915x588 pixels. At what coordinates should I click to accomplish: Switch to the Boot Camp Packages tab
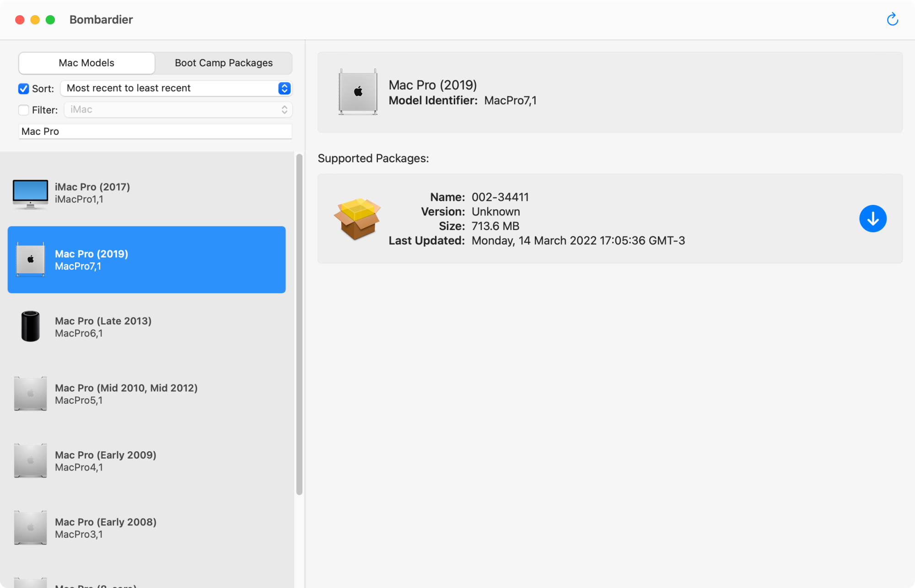point(223,63)
